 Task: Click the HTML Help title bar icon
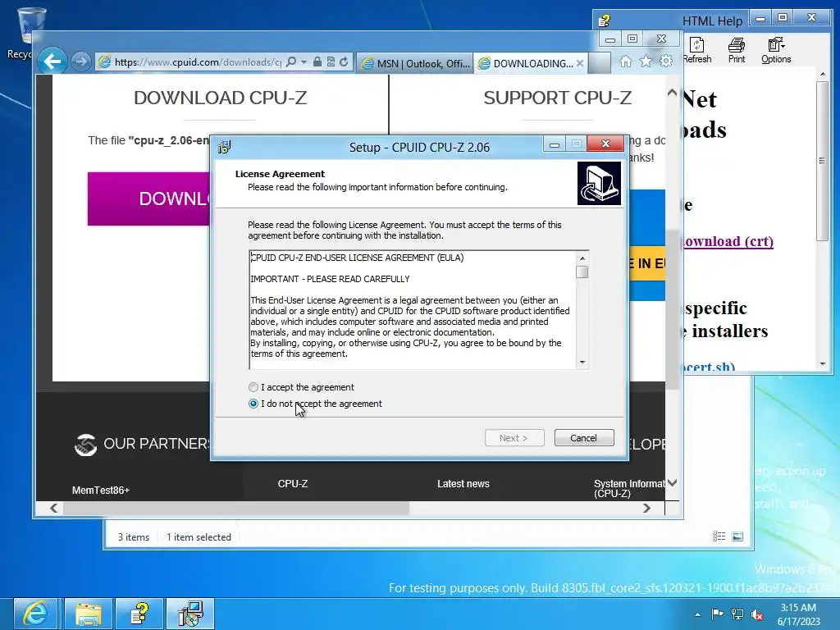pos(605,21)
